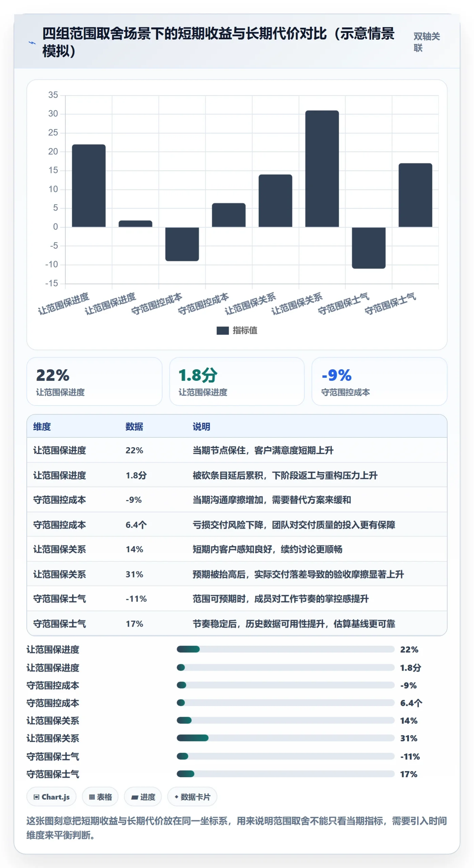The width and height of the screenshot is (474, 868).
Task: Click the 指标值 legend label
Action: pyautogui.click(x=245, y=330)
